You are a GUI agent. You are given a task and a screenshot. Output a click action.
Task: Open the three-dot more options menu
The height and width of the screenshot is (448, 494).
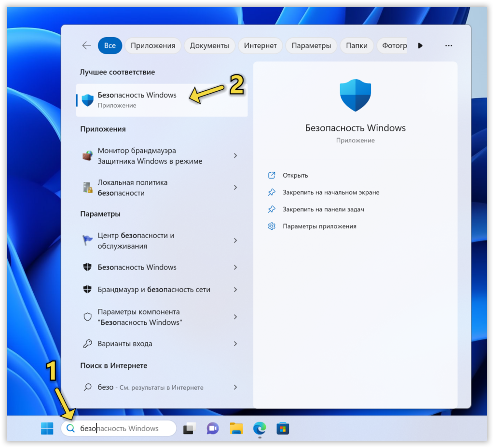coord(448,45)
